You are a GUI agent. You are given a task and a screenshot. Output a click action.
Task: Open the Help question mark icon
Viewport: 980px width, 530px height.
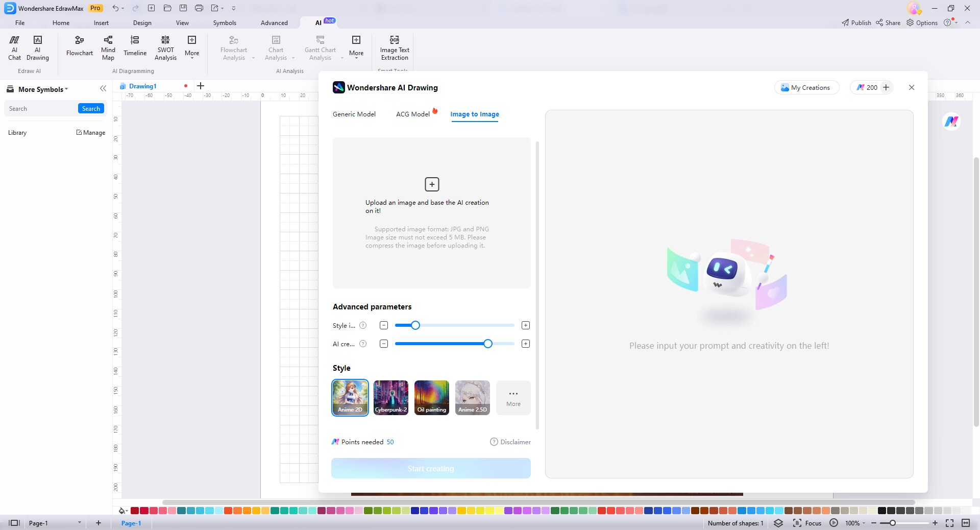pyautogui.click(x=947, y=22)
